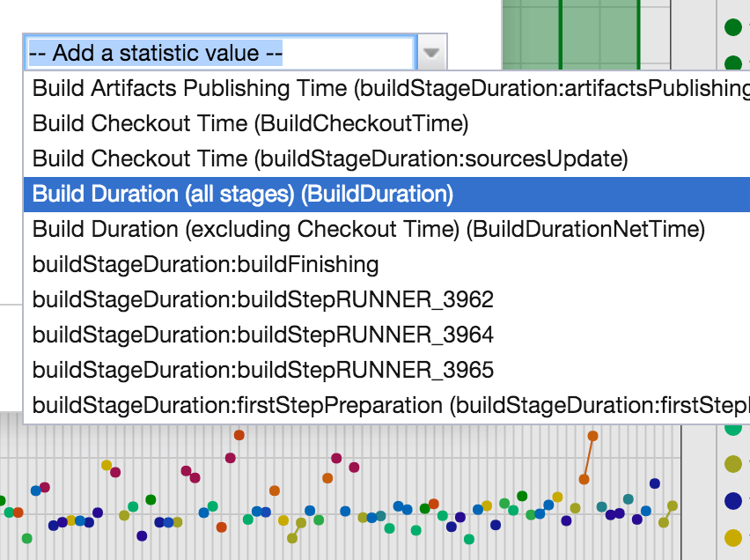Screen dimensions: 750x560
Task: Click the highest orange point on connected line
Action: 592,436
